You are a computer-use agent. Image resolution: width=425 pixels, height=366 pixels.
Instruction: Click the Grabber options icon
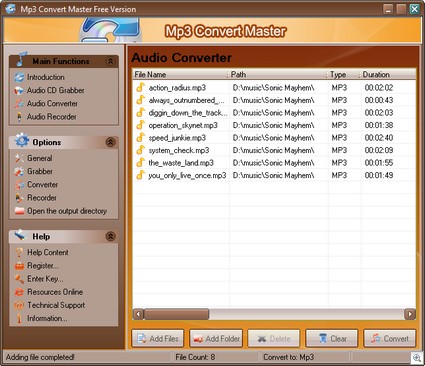19,172
